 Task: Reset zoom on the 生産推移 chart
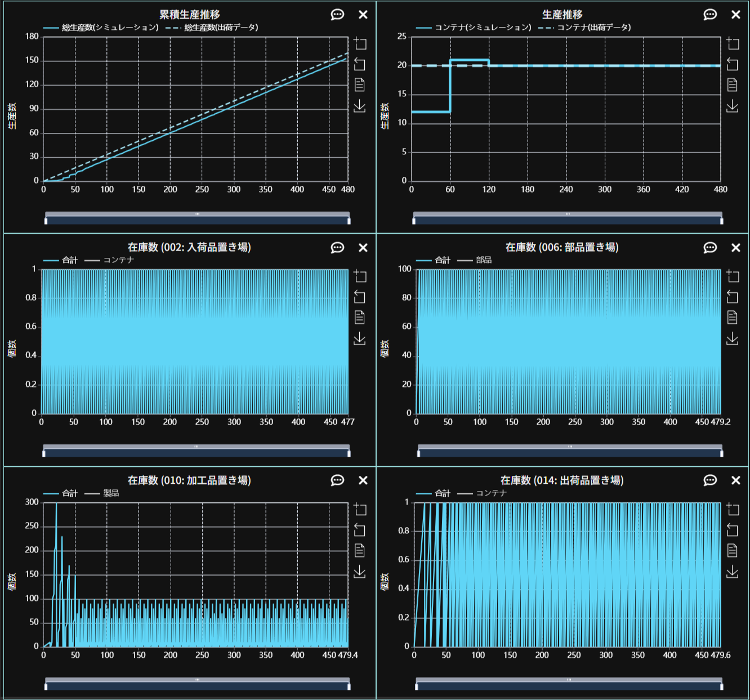point(732,64)
